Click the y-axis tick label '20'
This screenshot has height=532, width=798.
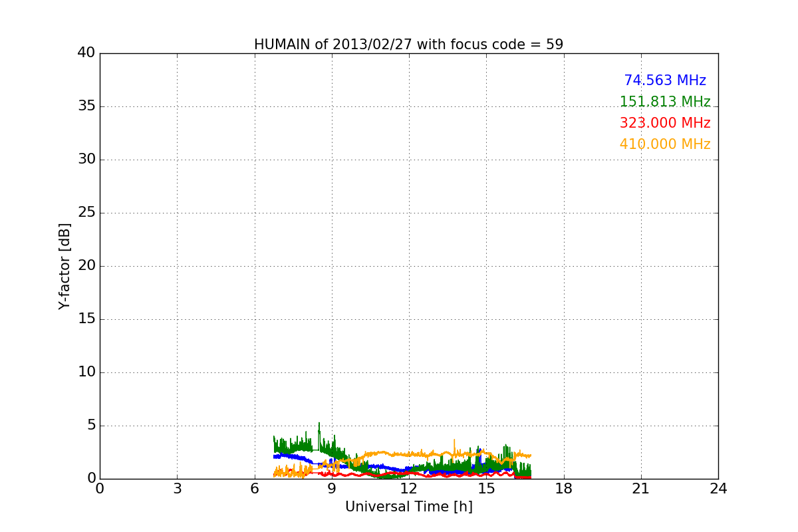tap(86, 266)
